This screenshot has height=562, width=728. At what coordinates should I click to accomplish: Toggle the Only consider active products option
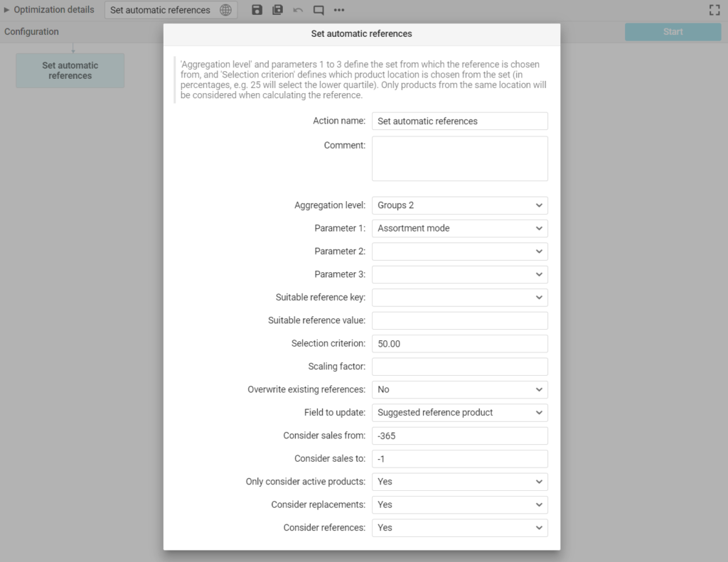(x=459, y=481)
